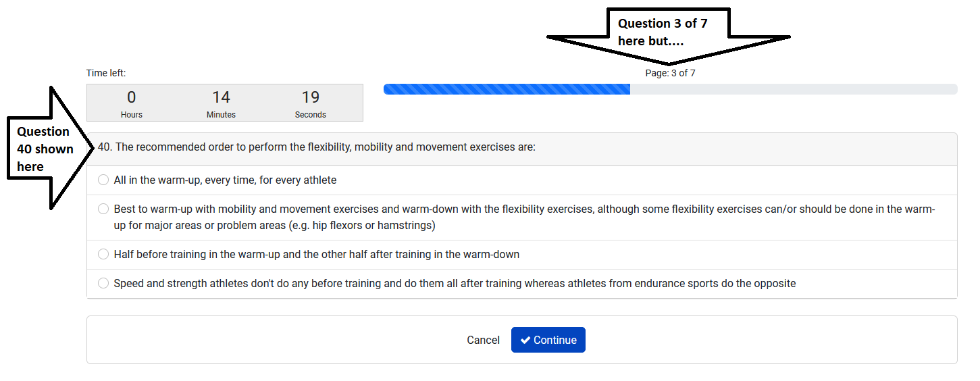Click the 'Hours' label under the timer
980x381 pixels.
tap(132, 115)
